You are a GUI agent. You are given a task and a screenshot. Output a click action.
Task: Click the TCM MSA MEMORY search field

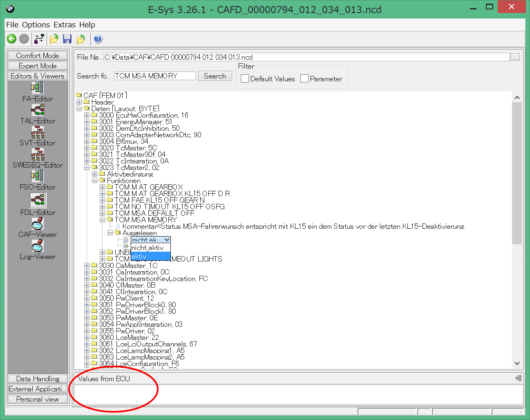(x=154, y=76)
